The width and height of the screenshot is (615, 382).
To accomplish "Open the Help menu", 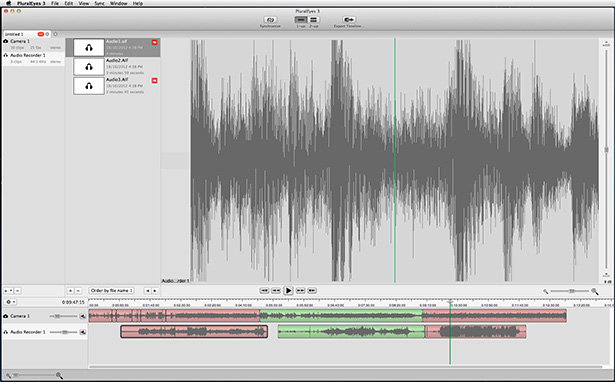I will [138, 3].
